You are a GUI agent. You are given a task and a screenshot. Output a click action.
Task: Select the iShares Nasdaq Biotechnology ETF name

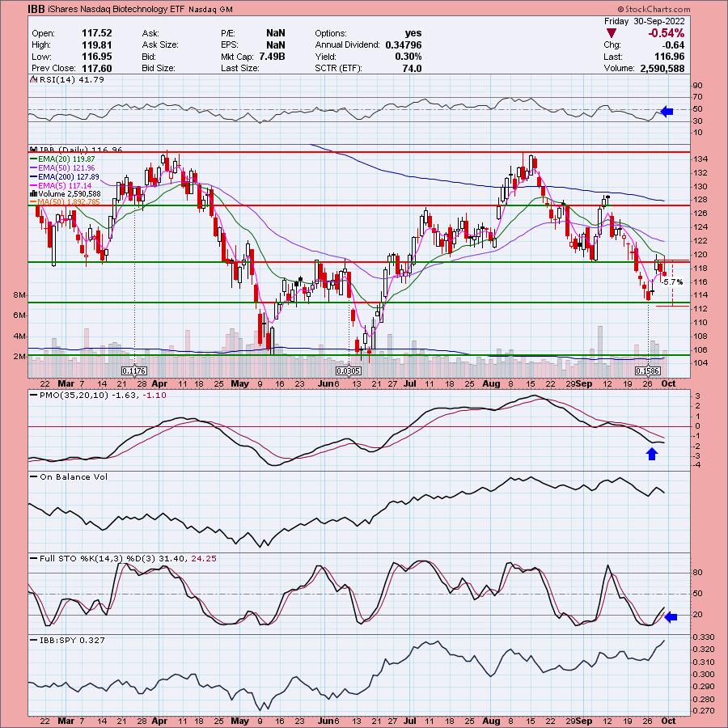tap(116, 9)
